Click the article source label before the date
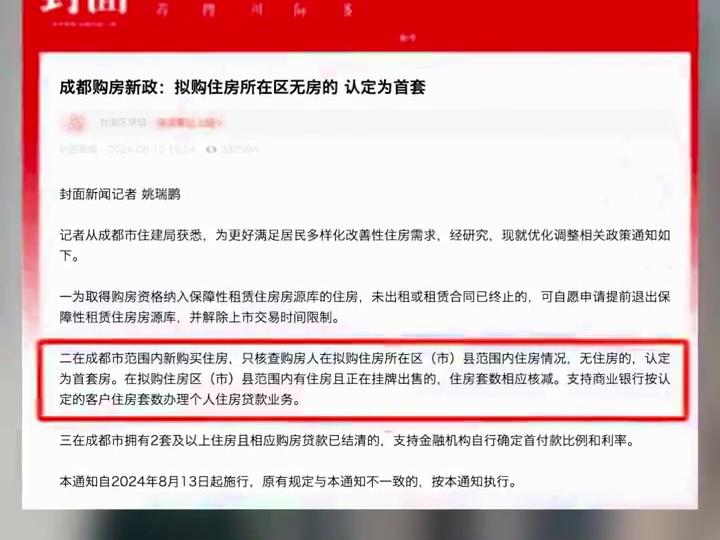 click(79, 149)
